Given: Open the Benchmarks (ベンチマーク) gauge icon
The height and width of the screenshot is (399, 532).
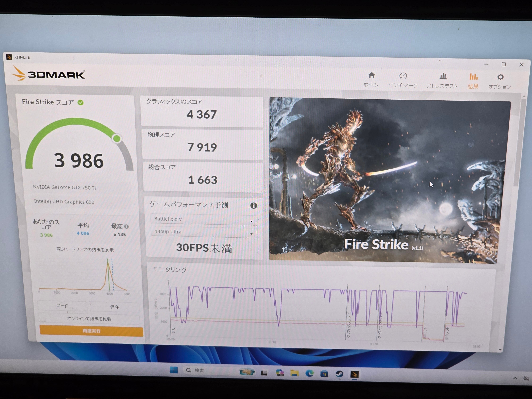Looking at the screenshot, I should 403,76.
